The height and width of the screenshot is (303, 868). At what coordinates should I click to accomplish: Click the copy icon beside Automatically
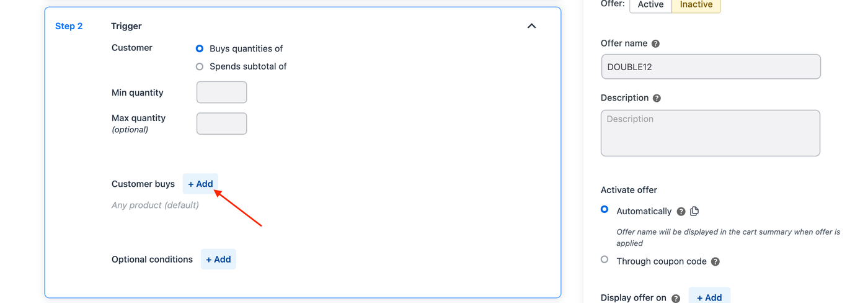click(694, 211)
